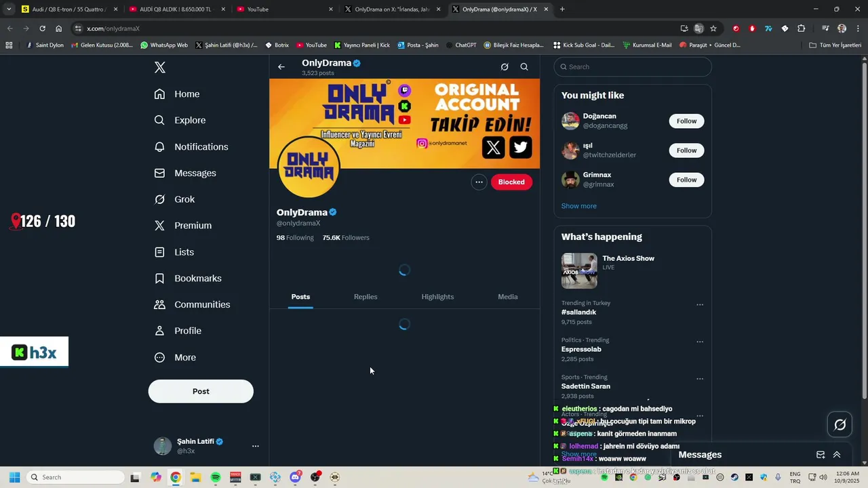Open the OnlyDrama profile avatar
Viewport: 868px width, 488px height.
pyautogui.click(x=309, y=167)
